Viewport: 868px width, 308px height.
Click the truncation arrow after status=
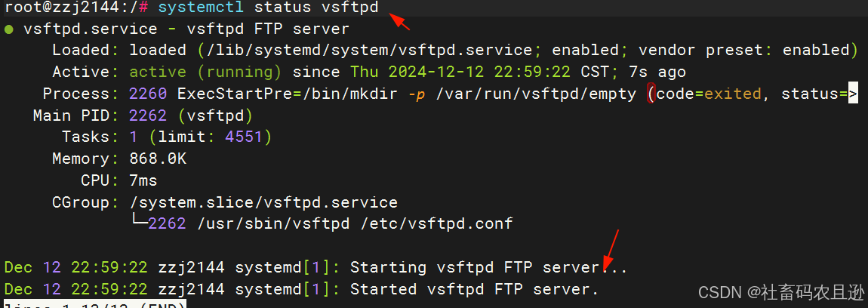(x=852, y=94)
